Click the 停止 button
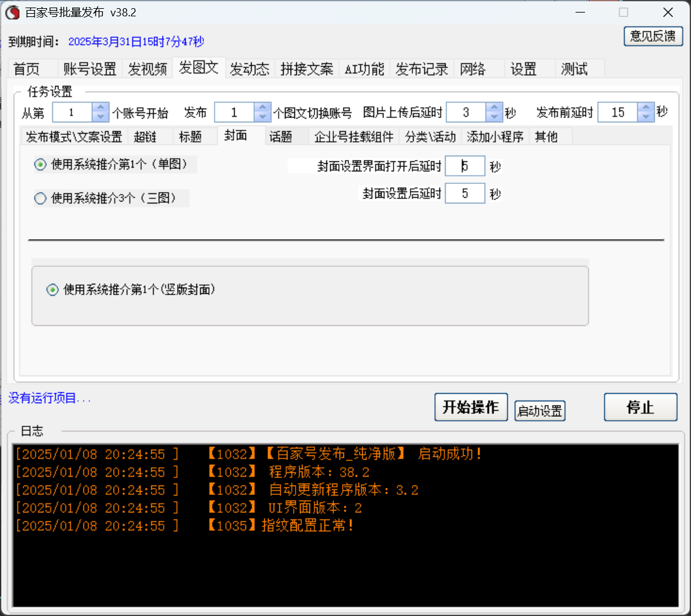 pyautogui.click(x=640, y=407)
